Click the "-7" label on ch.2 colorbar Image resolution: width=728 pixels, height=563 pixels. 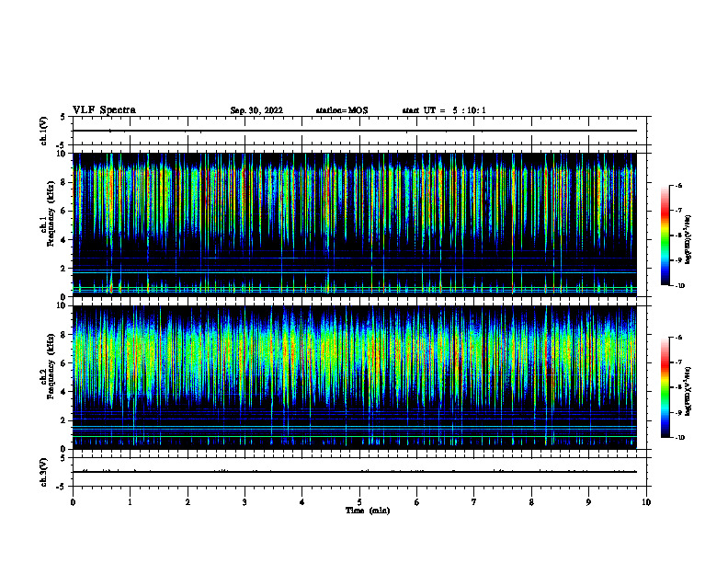click(x=678, y=362)
